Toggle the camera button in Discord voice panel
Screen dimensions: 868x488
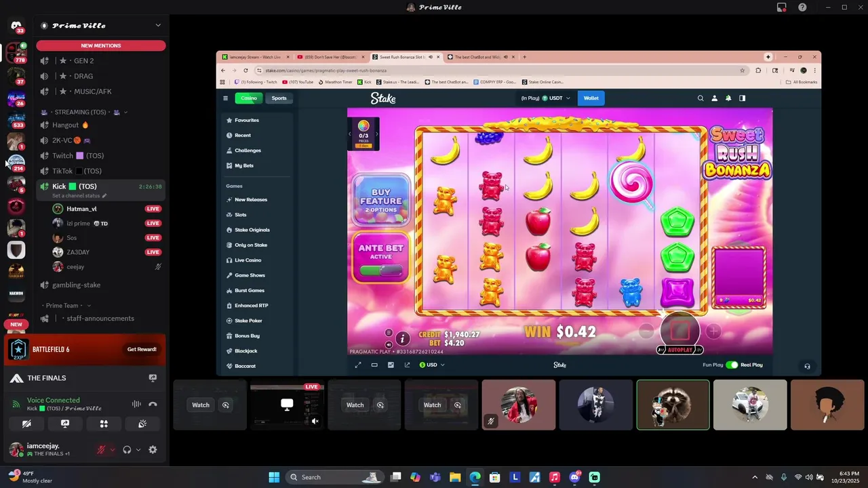pos(26,424)
